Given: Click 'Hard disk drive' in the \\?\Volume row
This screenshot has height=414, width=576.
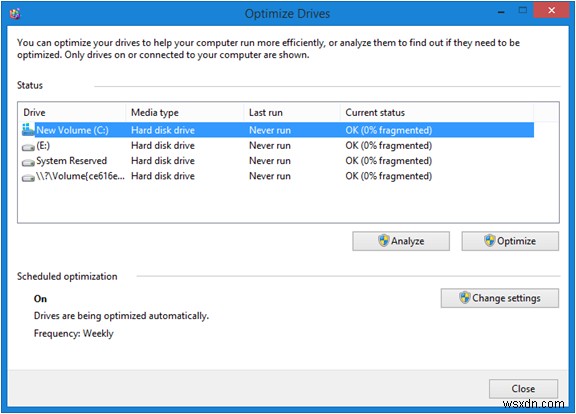Looking at the screenshot, I should [x=163, y=176].
